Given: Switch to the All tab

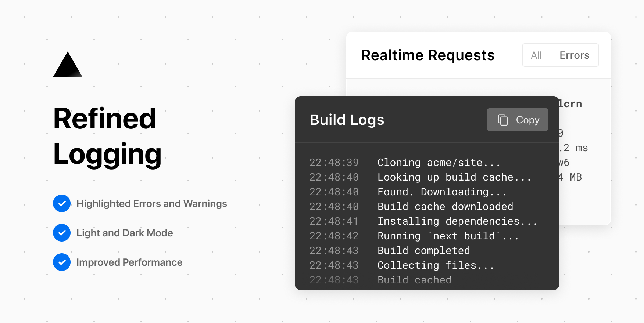Looking at the screenshot, I should point(536,55).
